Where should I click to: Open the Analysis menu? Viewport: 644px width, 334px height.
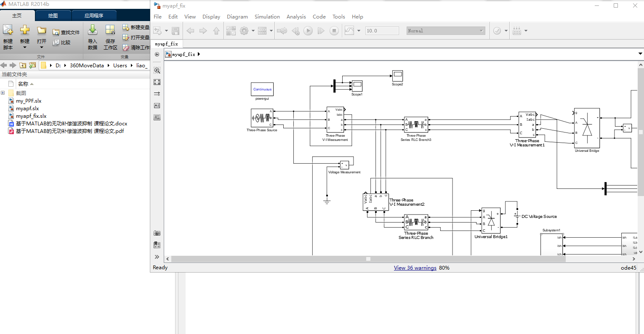point(296,17)
